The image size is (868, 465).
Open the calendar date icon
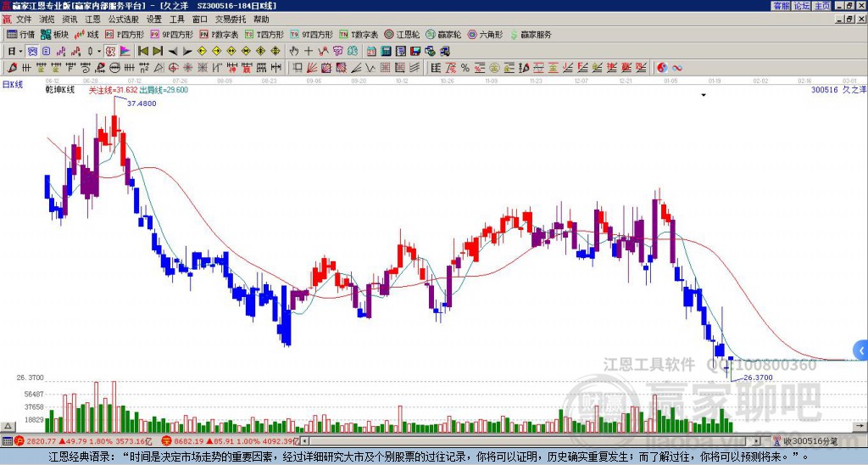pyautogui.click(x=371, y=52)
